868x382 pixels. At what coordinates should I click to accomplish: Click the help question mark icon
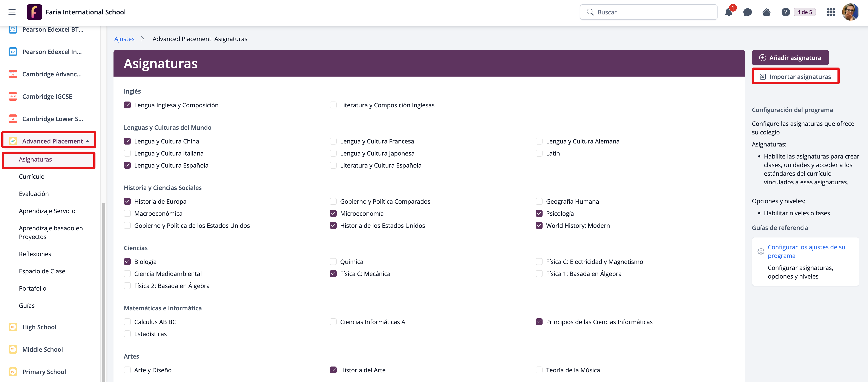coord(785,12)
